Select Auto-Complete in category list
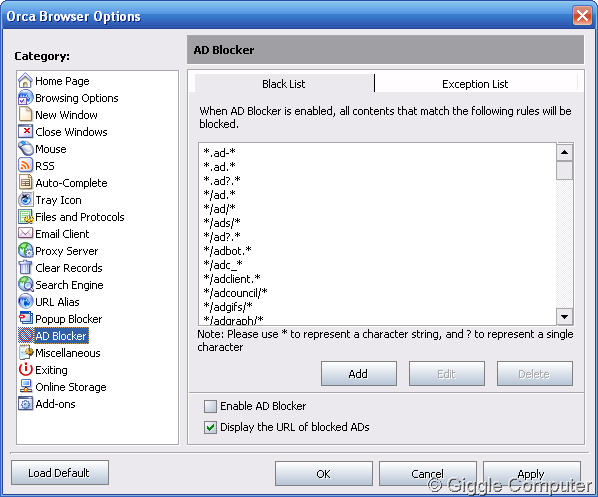This screenshot has height=497, width=598. point(71,183)
